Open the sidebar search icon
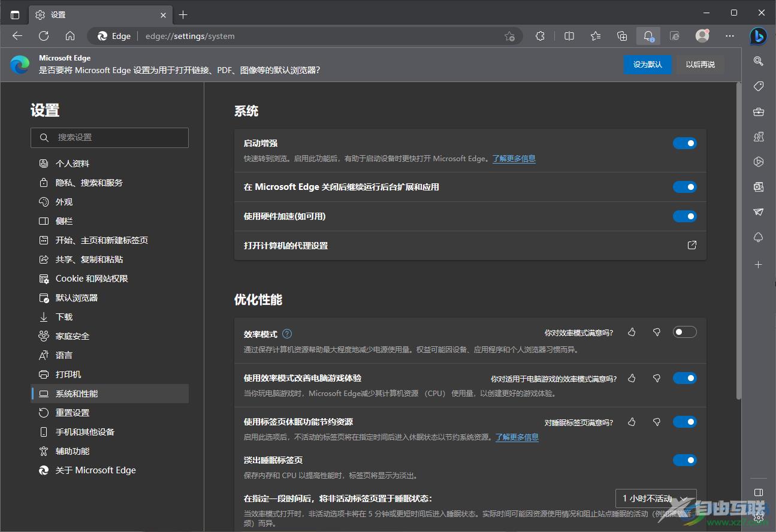This screenshot has height=532, width=776. tap(758, 61)
